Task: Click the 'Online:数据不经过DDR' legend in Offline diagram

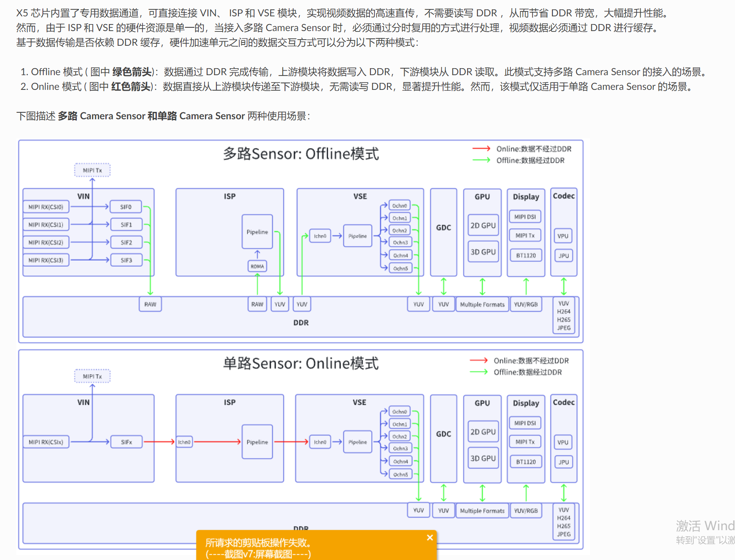Action: 522,149
